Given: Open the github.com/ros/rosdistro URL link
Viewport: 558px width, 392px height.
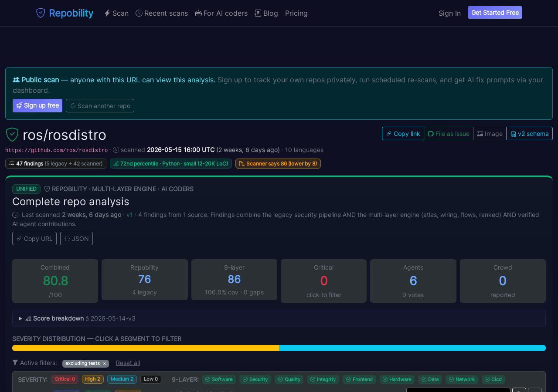Looking at the screenshot, I should coord(57,150).
